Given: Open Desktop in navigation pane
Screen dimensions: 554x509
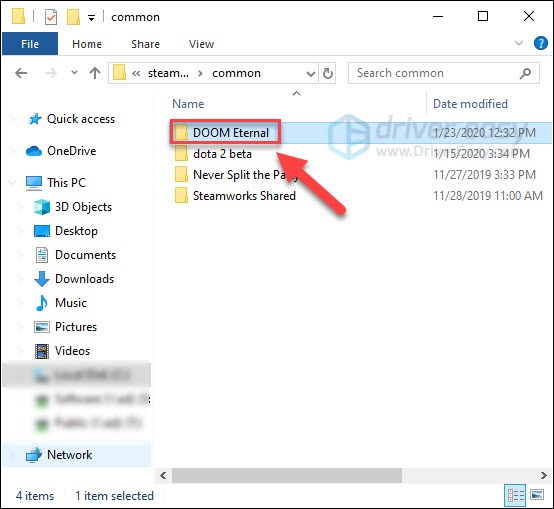Looking at the screenshot, I should [x=76, y=231].
